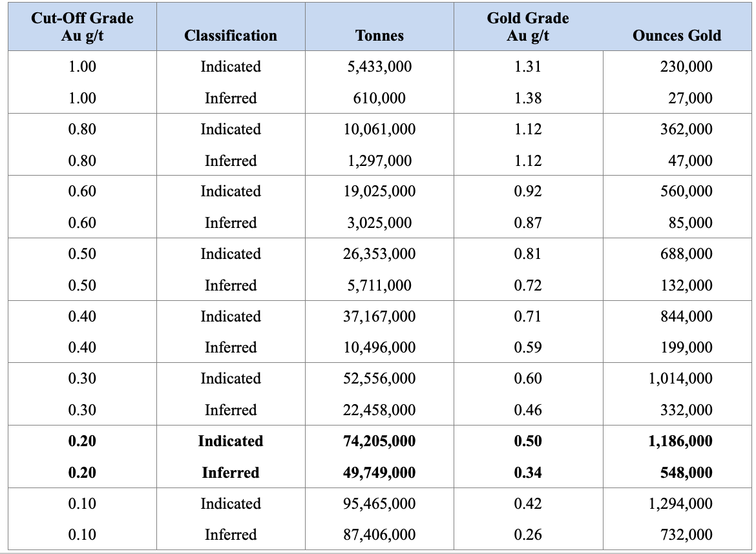Click the 10,061,000 tonnes value
Image resolution: width=756 pixels, height=554 pixels.
point(379,129)
